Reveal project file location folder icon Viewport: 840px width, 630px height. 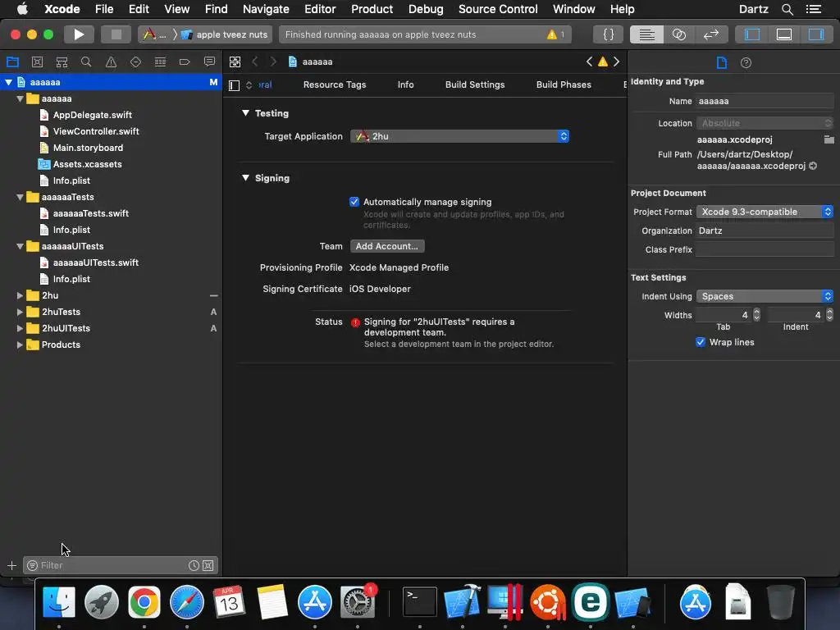click(829, 139)
